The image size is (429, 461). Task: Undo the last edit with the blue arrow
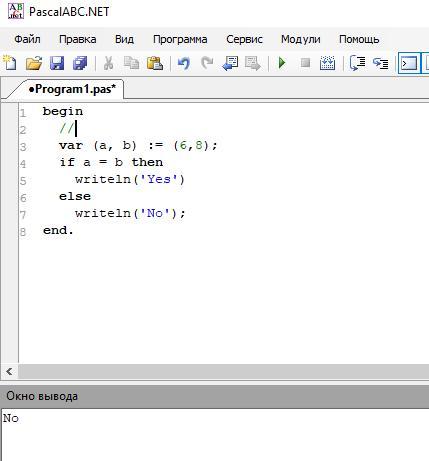[x=184, y=63]
